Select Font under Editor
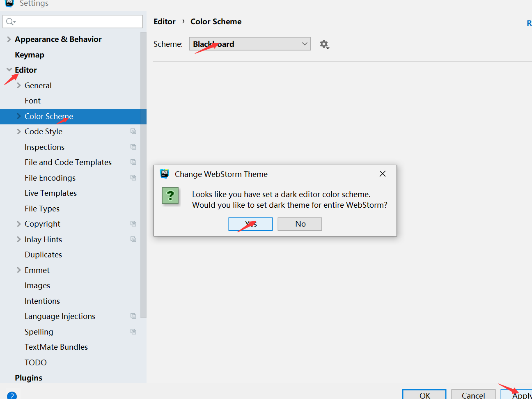 [x=32, y=101]
